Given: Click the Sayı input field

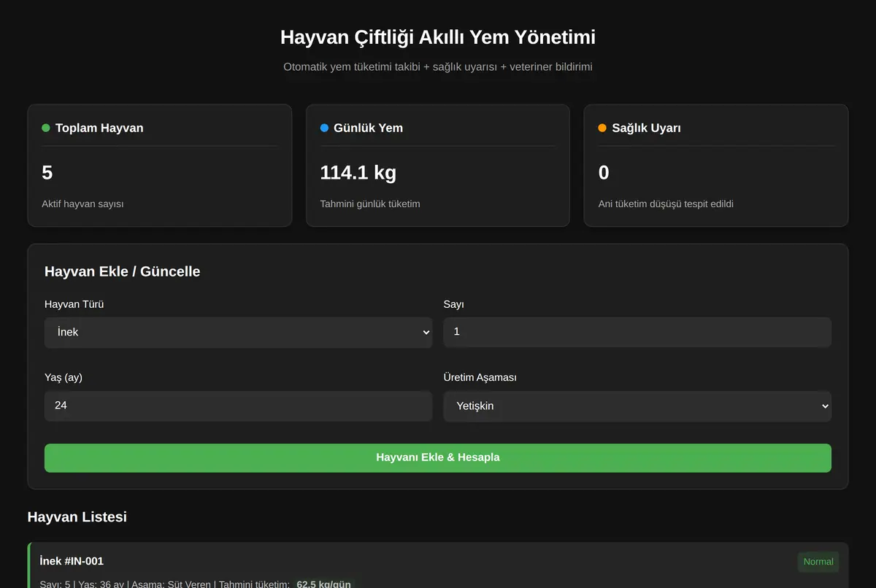Looking at the screenshot, I should (637, 332).
